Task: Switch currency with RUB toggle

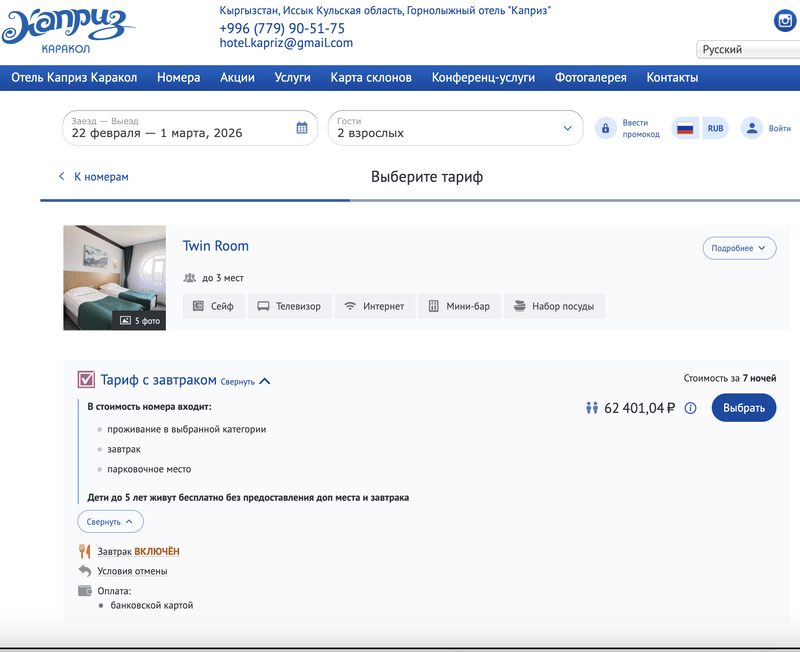Action: coord(715,128)
